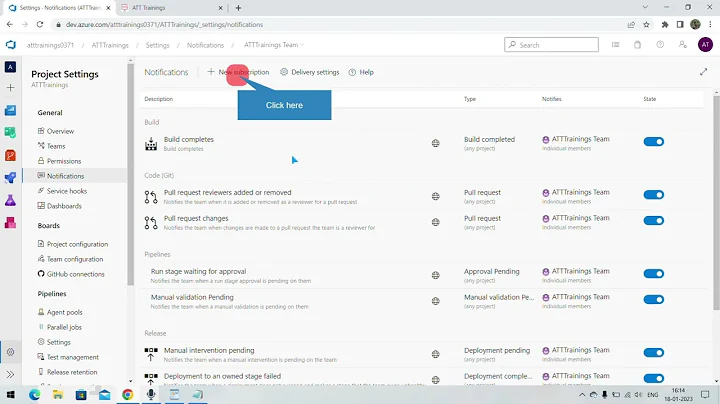The height and width of the screenshot is (404, 720).
Task: Click globe icon on Pull request changes row
Action: [x=435, y=222]
